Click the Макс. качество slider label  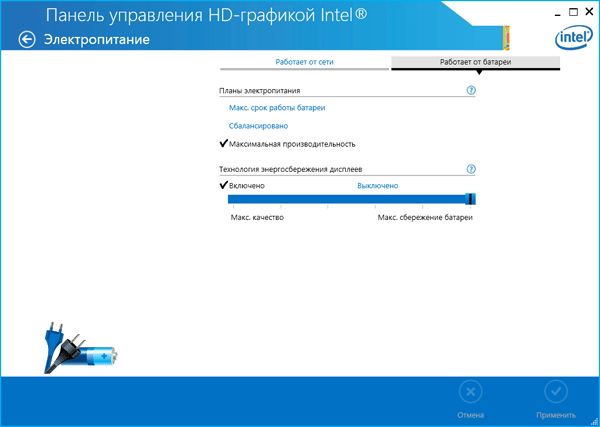(x=257, y=217)
